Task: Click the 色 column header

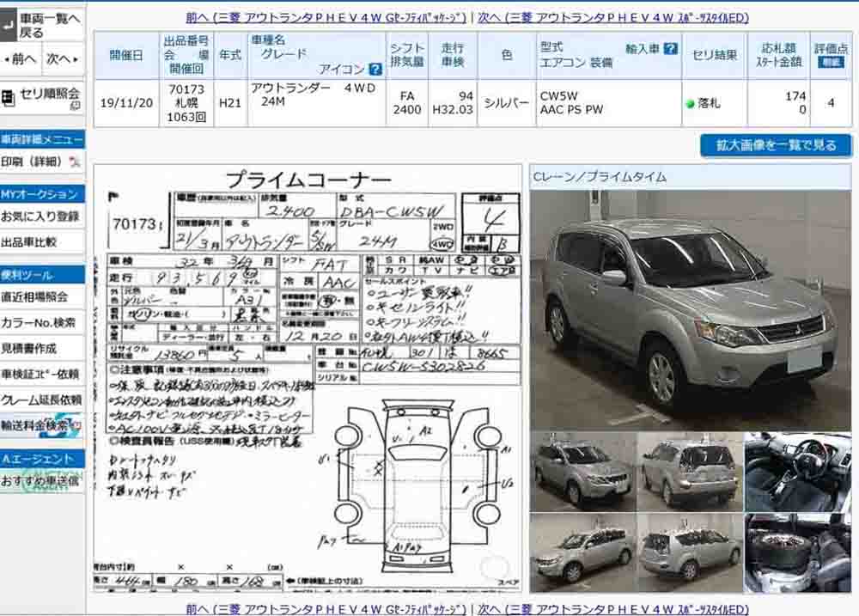Action: tap(507, 55)
